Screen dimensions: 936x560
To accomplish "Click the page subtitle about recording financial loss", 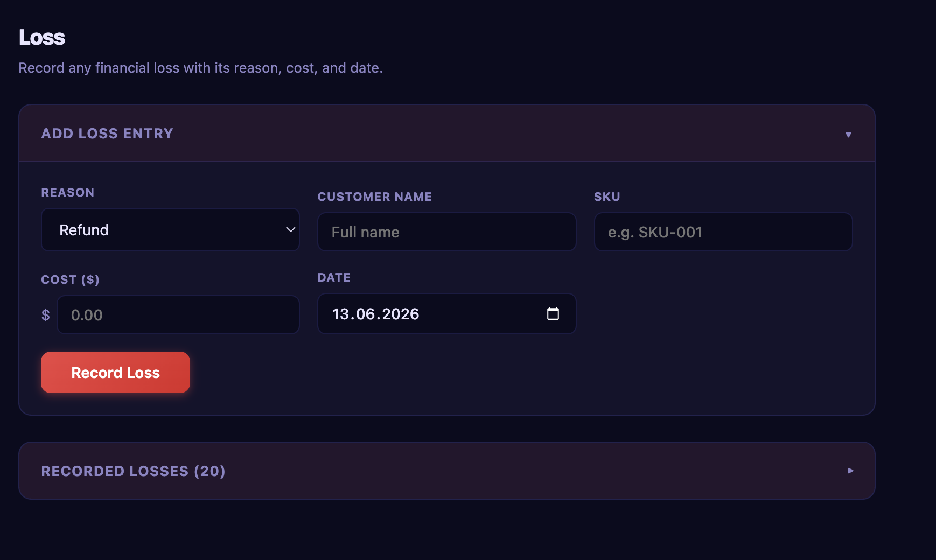I will tap(201, 68).
